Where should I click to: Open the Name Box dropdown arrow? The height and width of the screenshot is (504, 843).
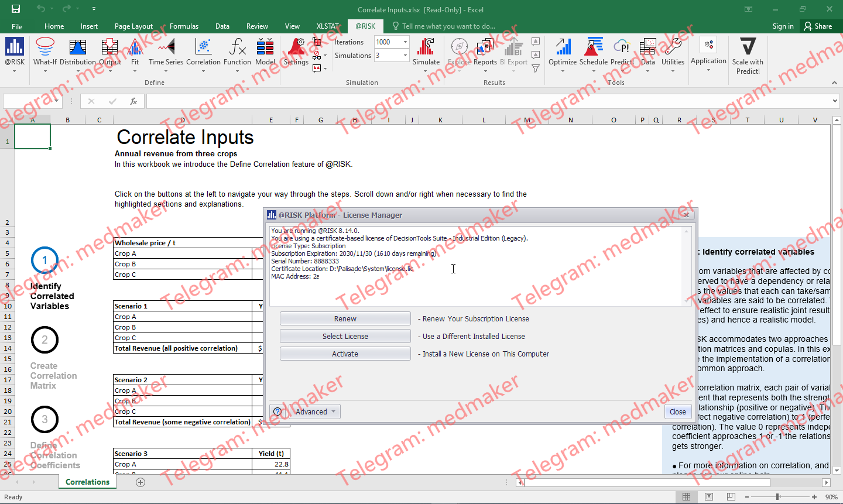[x=57, y=101]
